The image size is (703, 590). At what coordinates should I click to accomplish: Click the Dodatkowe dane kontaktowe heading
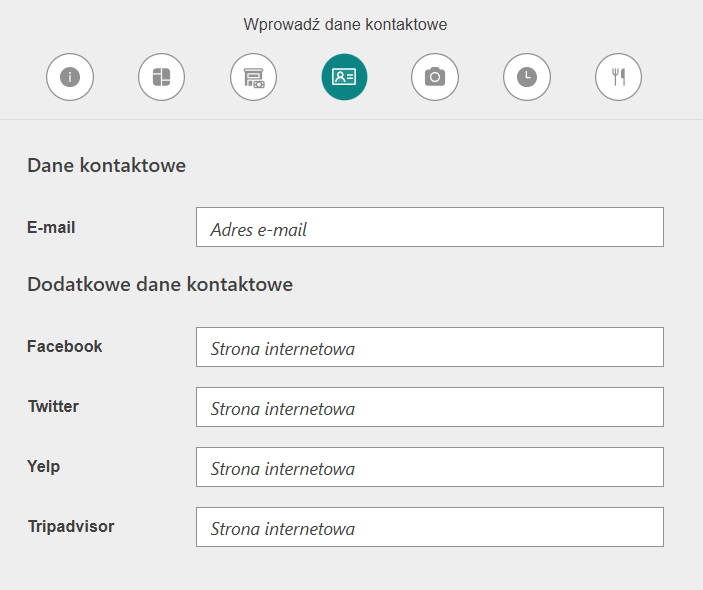tap(160, 284)
